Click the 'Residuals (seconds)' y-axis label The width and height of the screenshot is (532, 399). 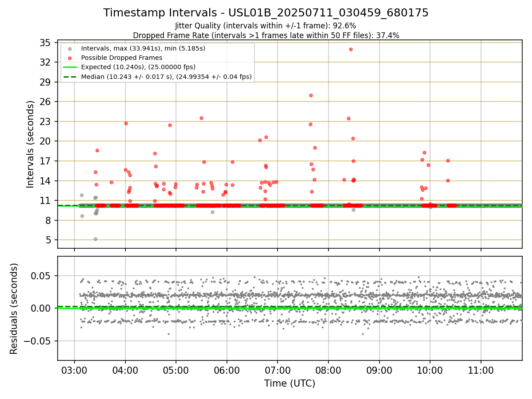point(14,309)
